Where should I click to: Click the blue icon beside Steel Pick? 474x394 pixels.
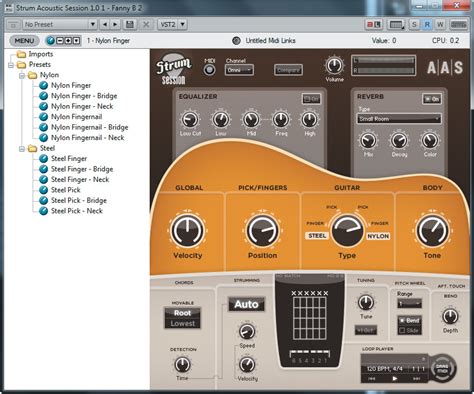tap(44, 190)
